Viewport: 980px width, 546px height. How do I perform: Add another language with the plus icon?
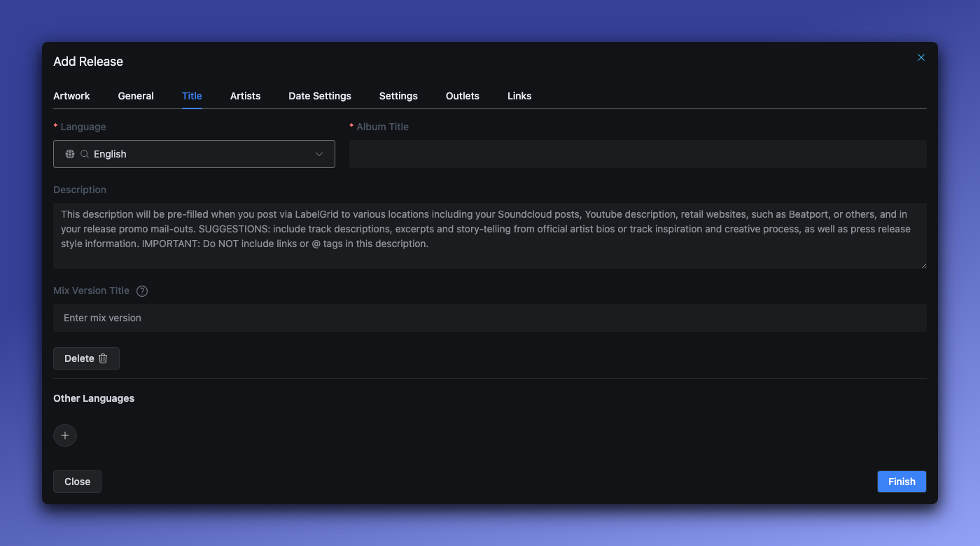click(65, 435)
